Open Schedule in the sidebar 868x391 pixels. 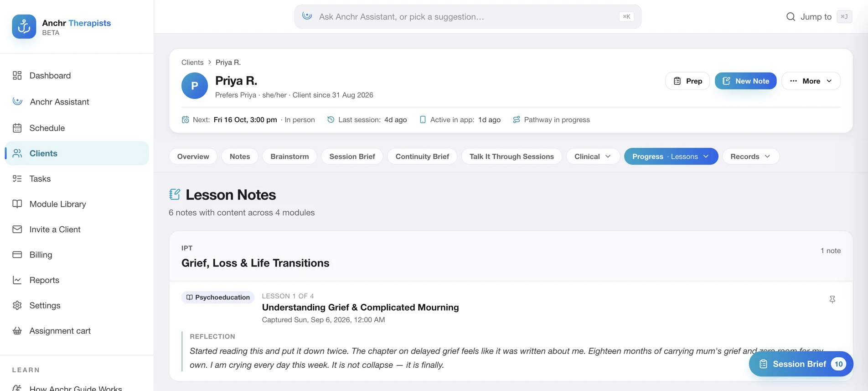[x=77, y=128]
